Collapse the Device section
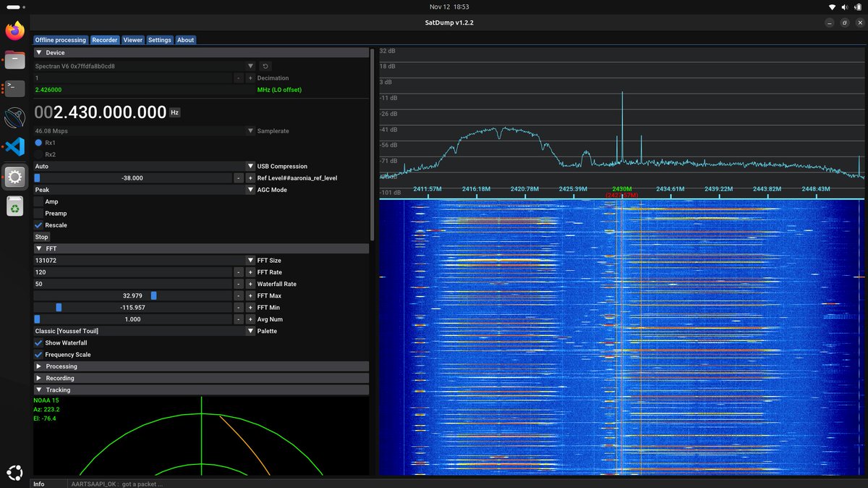 (x=201, y=53)
